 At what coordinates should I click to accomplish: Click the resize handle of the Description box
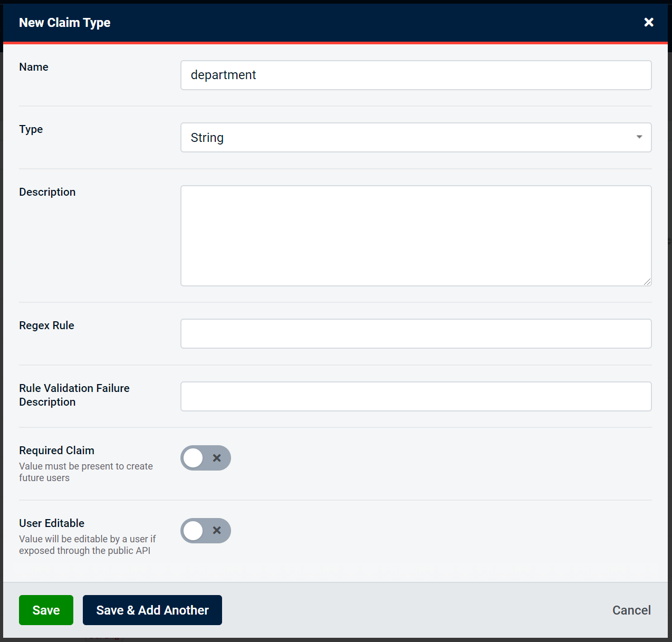[x=648, y=282]
